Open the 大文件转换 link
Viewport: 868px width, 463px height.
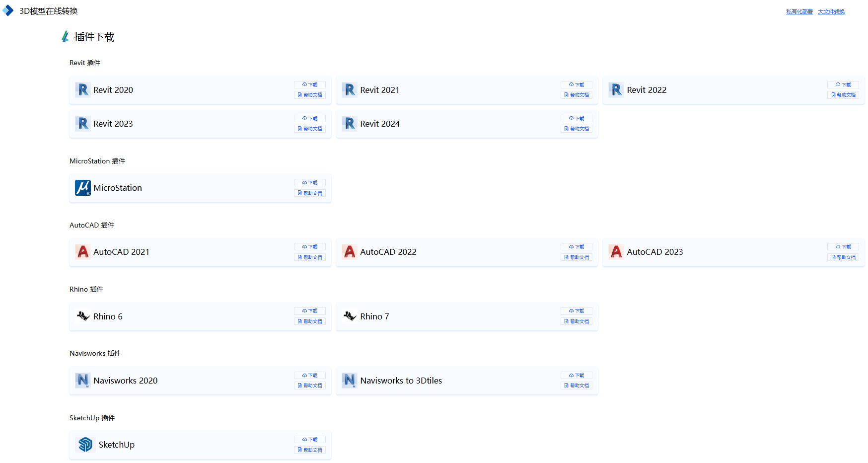click(831, 11)
